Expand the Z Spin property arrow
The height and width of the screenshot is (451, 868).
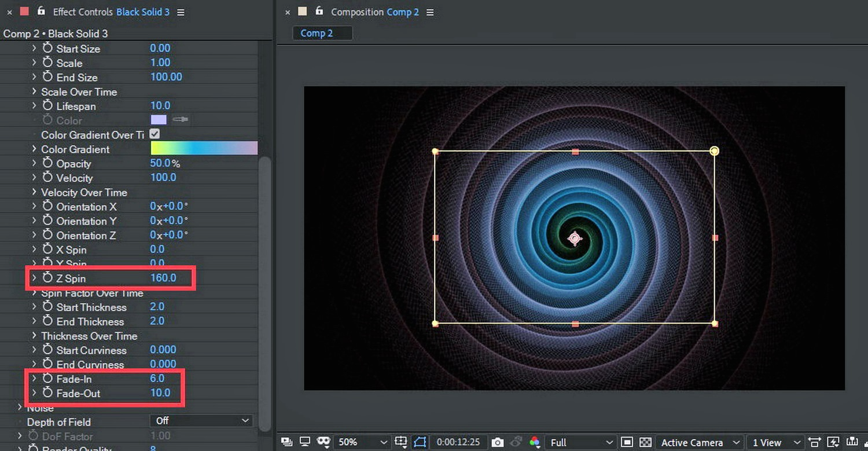click(x=34, y=278)
